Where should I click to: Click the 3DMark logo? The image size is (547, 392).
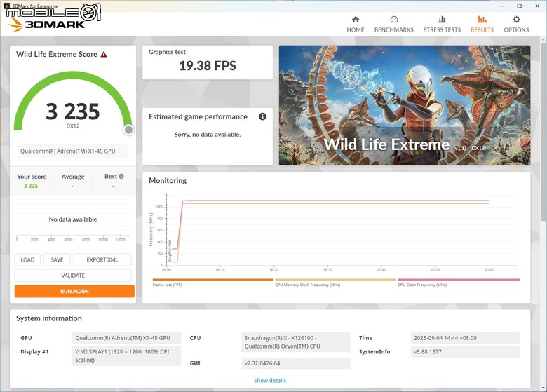coord(47,24)
